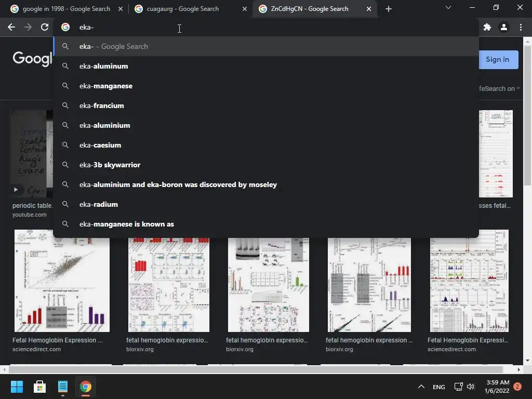
Task: Click the Chrome taskbar icon
Action: pyautogui.click(x=86, y=387)
